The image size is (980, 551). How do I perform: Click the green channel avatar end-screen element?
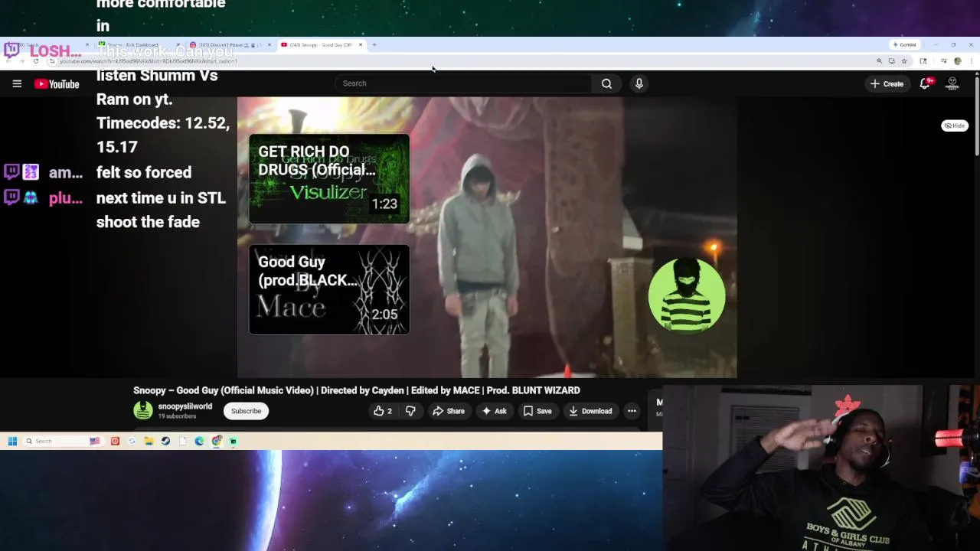click(x=687, y=295)
